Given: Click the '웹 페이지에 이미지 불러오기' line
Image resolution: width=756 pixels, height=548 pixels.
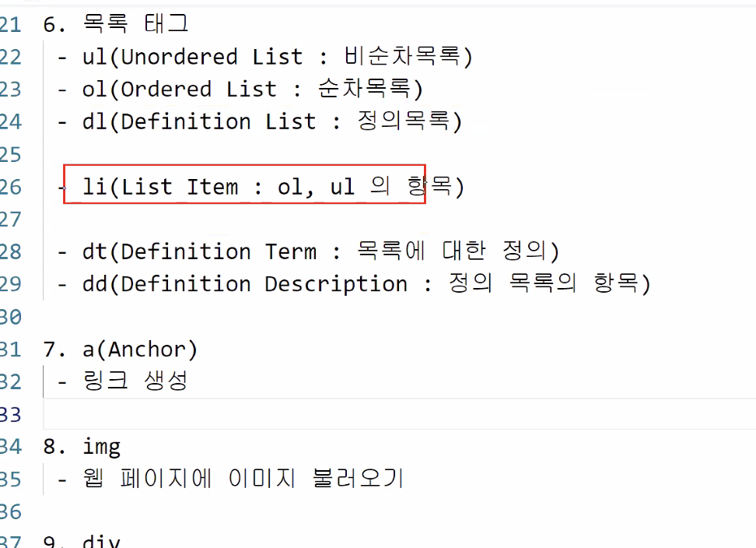Looking at the screenshot, I should point(242,479).
